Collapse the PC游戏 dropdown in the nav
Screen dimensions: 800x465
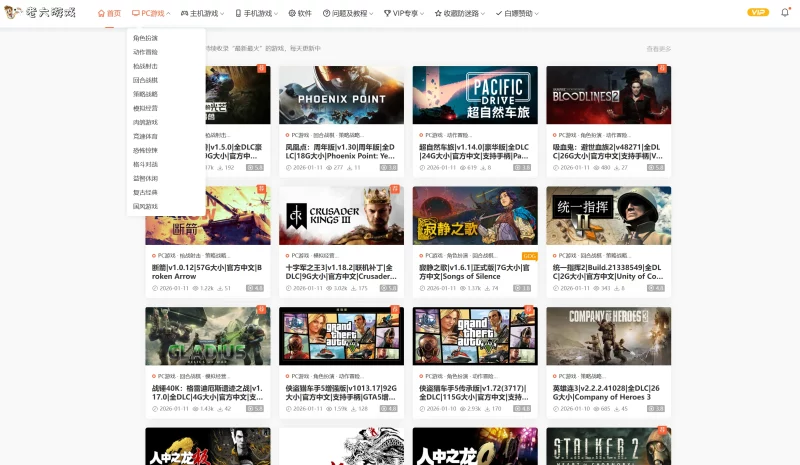pyautogui.click(x=151, y=13)
